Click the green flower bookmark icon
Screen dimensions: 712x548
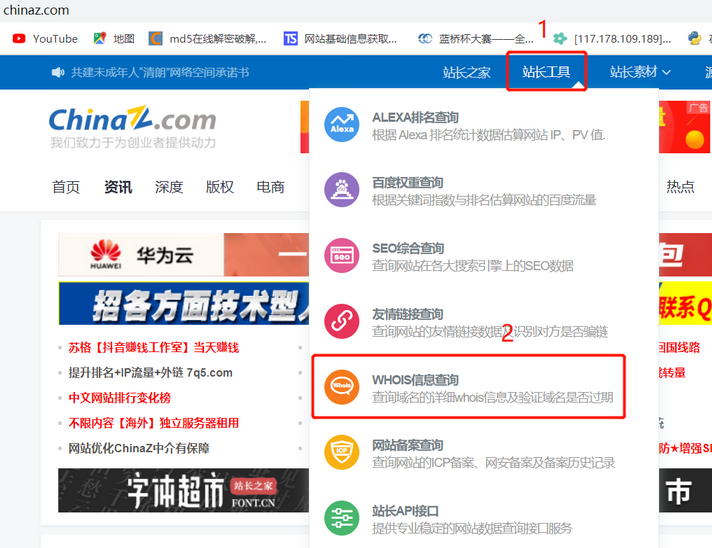pyautogui.click(x=560, y=39)
